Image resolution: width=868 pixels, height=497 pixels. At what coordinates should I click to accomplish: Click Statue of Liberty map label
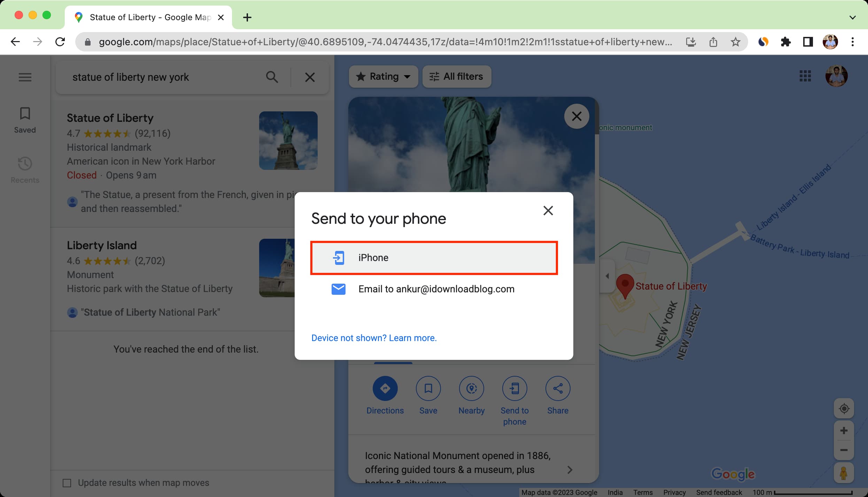point(671,286)
